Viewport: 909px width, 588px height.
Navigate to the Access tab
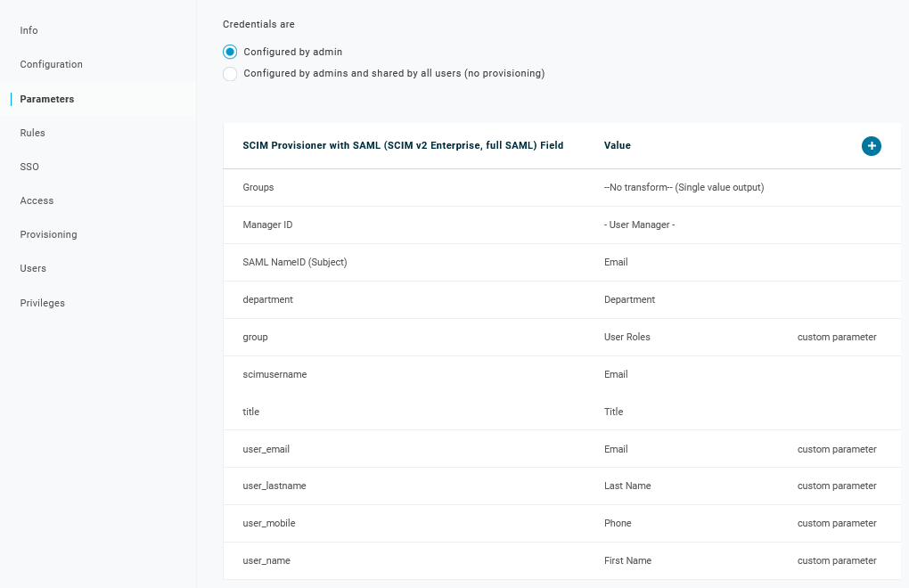(37, 200)
